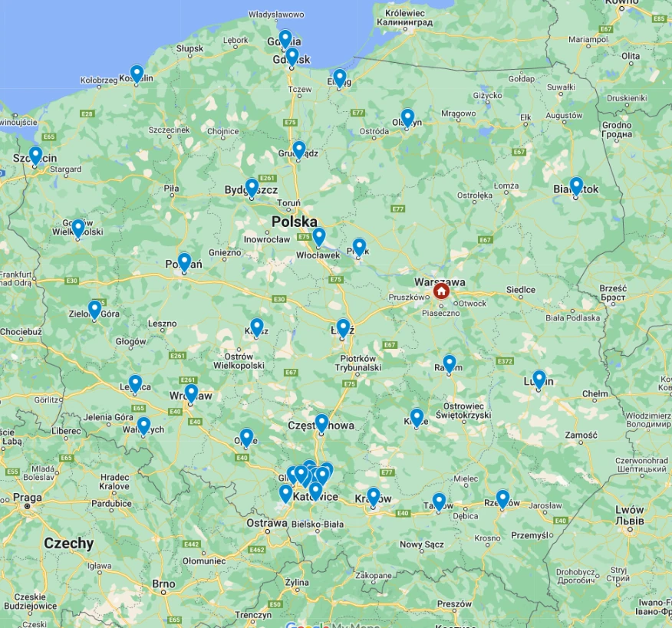Click the map pin on Szczecin
Viewport: 672px width, 628px height.
point(35,155)
